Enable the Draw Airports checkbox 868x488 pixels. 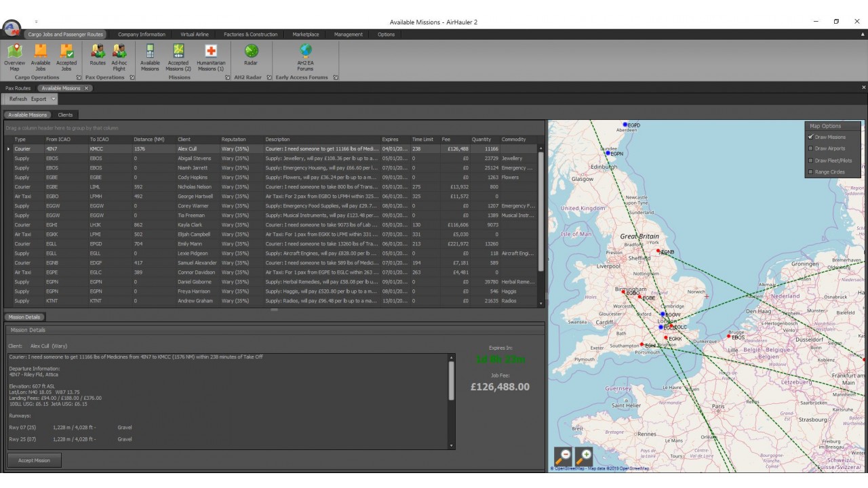811,148
